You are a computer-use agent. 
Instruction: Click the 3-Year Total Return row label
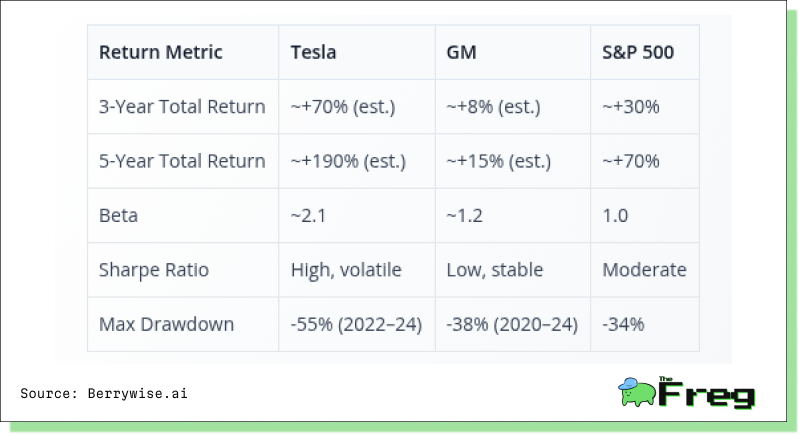tap(182, 106)
